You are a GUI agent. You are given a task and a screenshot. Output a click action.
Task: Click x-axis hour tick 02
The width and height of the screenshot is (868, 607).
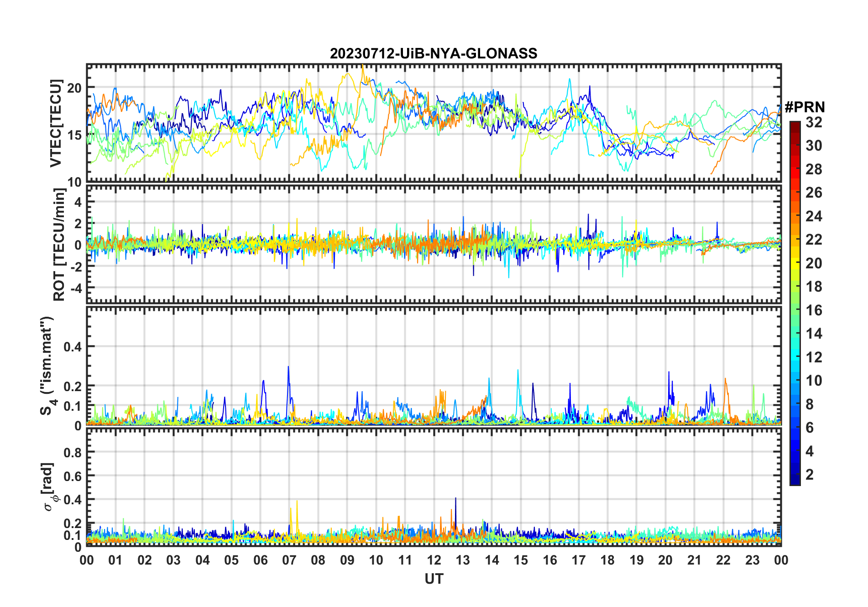pyautogui.click(x=145, y=560)
